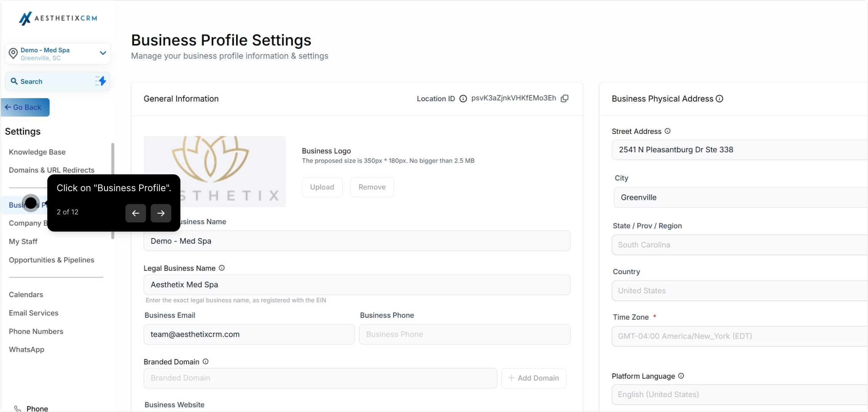868x412 pixels.
Task: Click the Friendly Business Name field
Action: [357, 241]
